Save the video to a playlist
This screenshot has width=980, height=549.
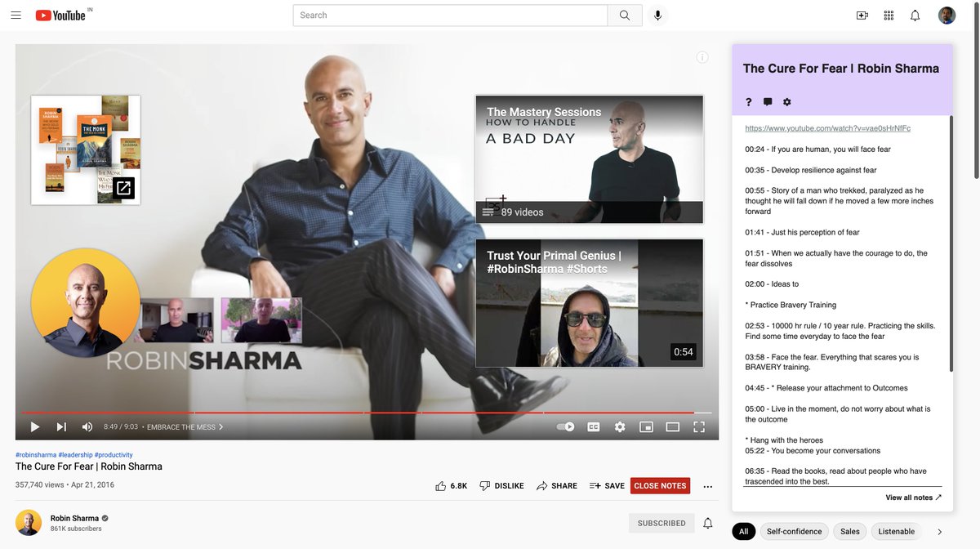607,486
